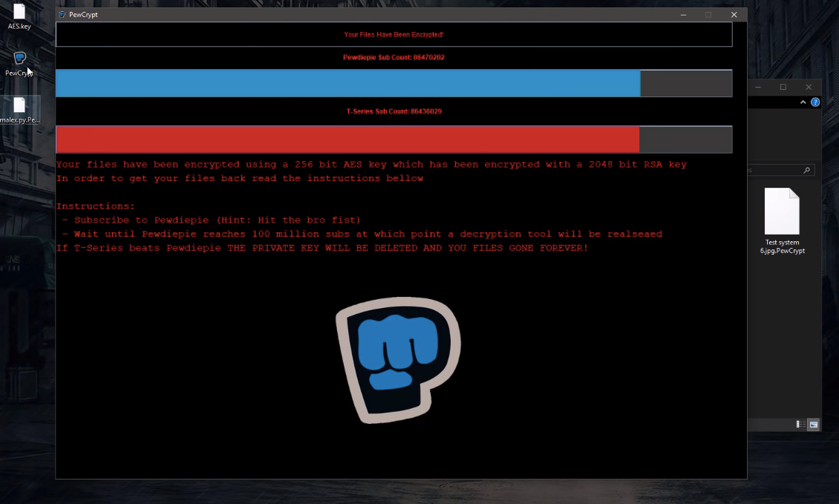839x504 pixels.
Task: Click the PewDiePie bro fist logo
Action: pos(398,359)
